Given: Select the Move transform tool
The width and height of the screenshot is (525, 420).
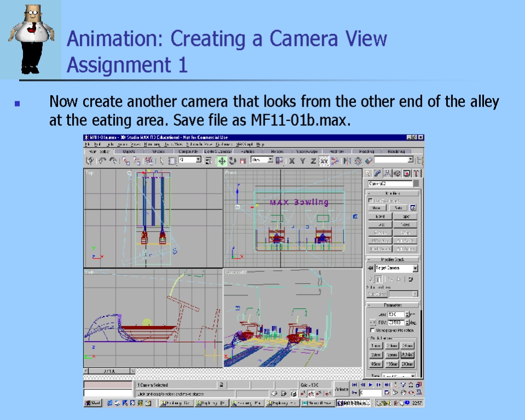Looking at the screenshot, I should point(222,161).
